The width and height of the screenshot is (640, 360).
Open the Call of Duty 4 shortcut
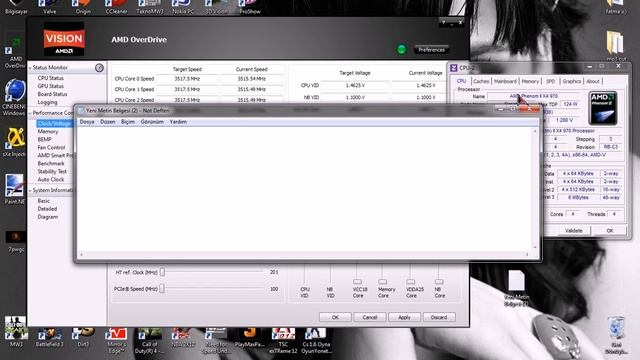(x=149, y=340)
